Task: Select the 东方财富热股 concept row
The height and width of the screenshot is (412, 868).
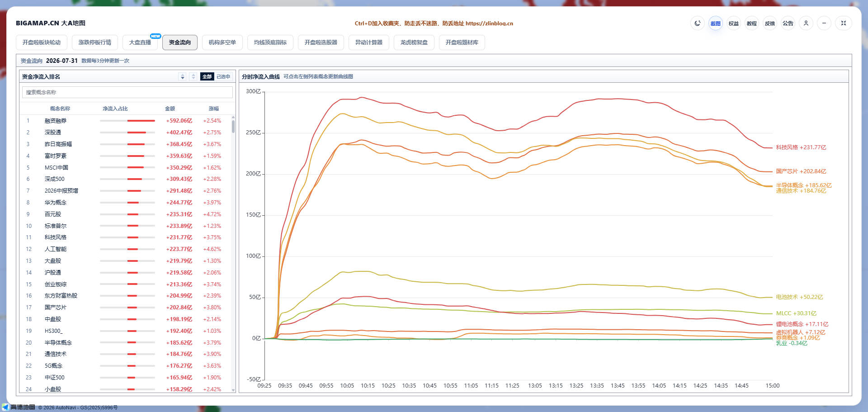Action: pos(125,296)
